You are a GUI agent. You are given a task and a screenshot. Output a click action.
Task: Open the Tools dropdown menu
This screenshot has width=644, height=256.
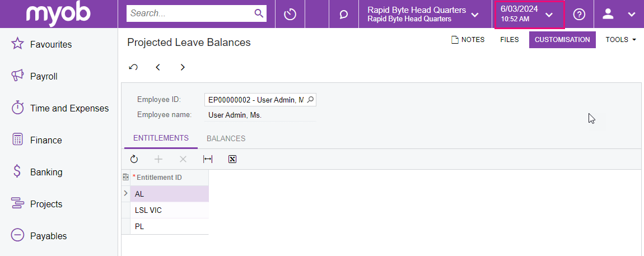coord(620,40)
